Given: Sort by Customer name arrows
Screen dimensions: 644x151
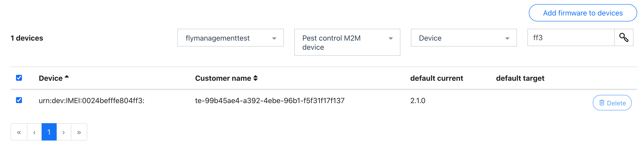Looking at the screenshot, I should tap(255, 78).
